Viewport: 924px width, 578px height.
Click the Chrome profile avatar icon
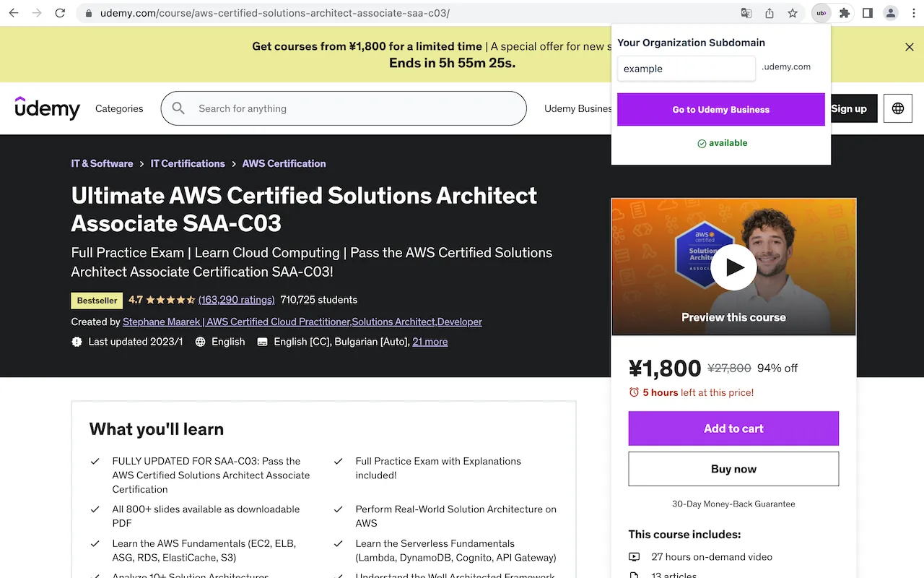(x=890, y=12)
